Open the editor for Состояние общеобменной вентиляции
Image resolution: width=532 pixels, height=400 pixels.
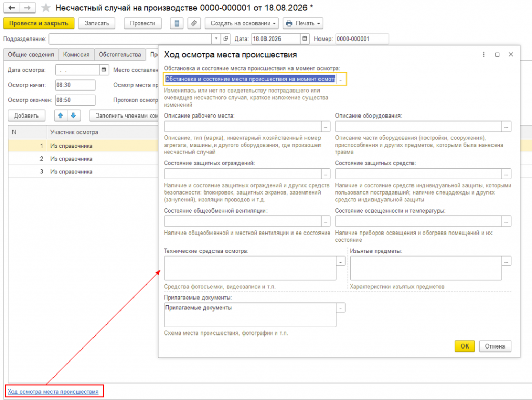[326, 222]
